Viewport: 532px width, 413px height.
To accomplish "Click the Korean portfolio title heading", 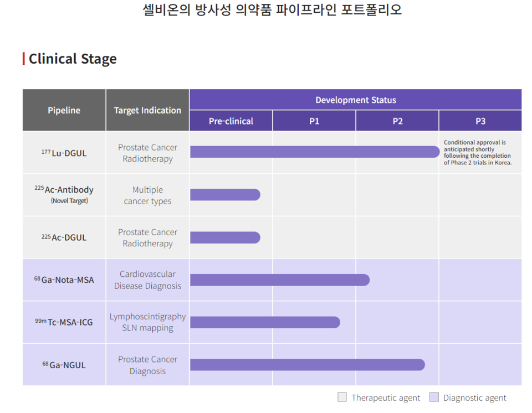I will tap(272, 9).
